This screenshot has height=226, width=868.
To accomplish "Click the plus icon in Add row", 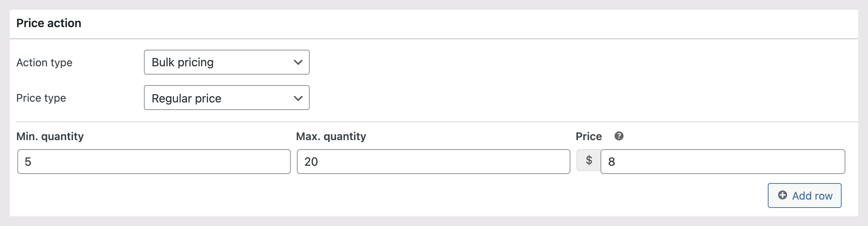I will (x=782, y=195).
